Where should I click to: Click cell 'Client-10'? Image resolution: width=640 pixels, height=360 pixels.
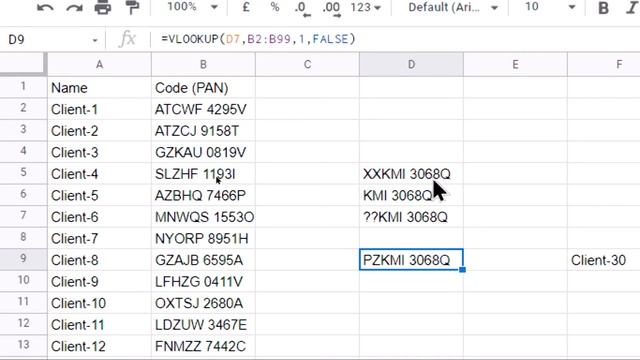click(99, 303)
